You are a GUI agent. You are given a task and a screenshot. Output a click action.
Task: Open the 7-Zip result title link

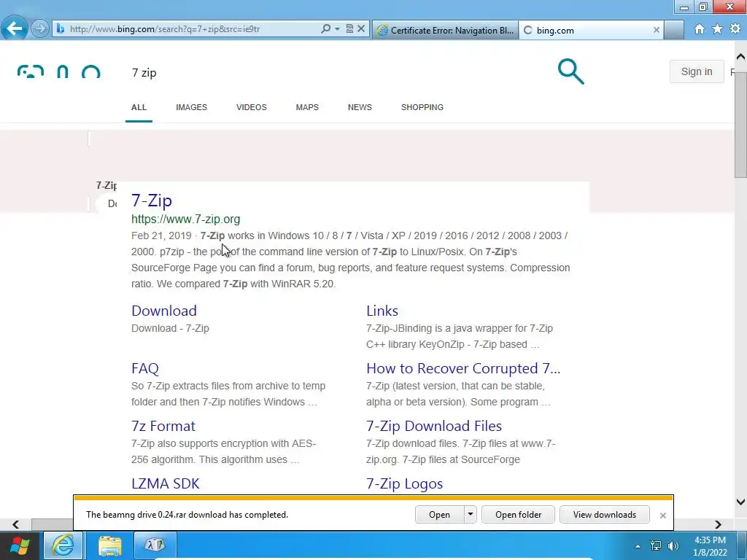point(152,201)
